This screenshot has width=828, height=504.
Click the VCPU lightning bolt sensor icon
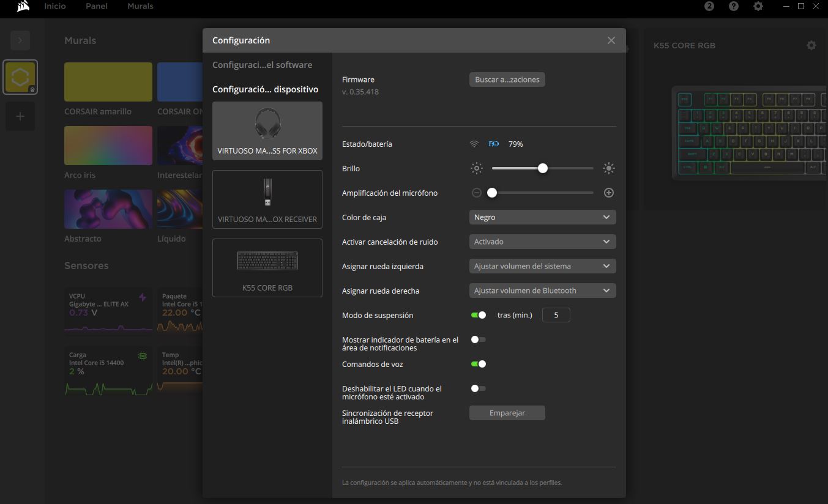pos(143,297)
